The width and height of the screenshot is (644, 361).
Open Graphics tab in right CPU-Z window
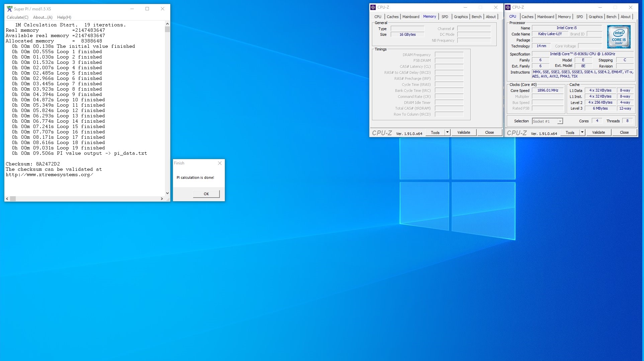pyautogui.click(x=595, y=17)
